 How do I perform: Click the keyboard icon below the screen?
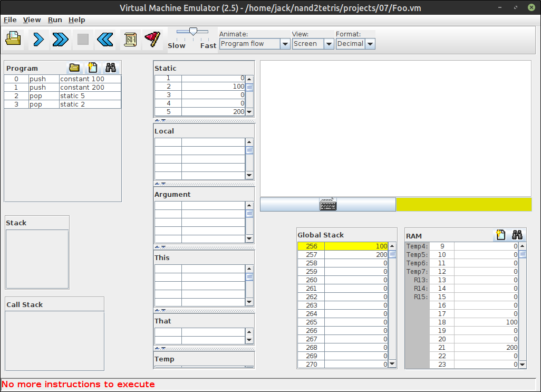(328, 205)
